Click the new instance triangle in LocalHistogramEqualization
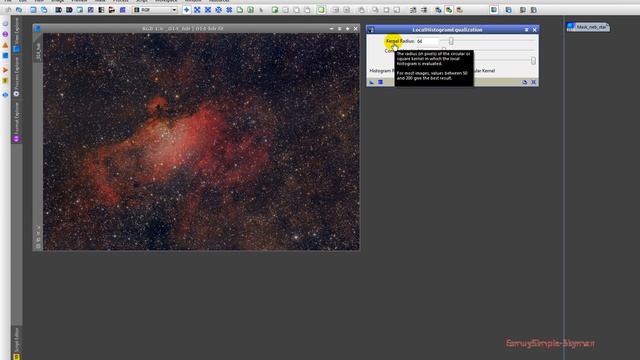The width and height of the screenshot is (640, 360). click(x=371, y=82)
